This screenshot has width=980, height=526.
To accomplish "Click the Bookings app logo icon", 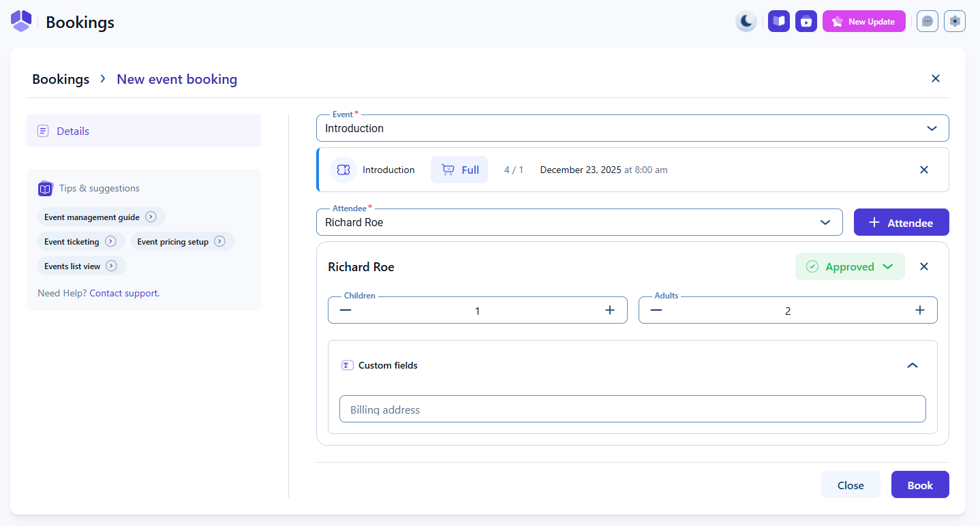I will [21, 21].
